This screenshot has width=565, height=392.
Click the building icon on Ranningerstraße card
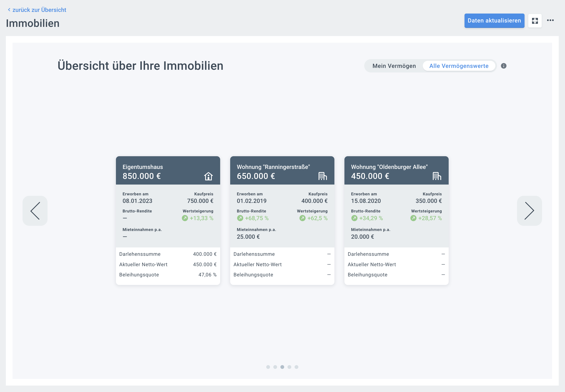(x=323, y=176)
